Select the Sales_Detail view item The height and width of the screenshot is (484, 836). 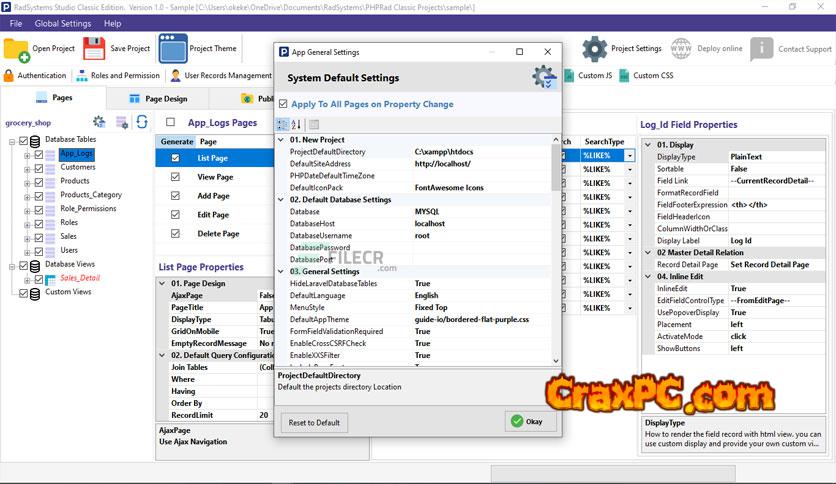click(80, 278)
